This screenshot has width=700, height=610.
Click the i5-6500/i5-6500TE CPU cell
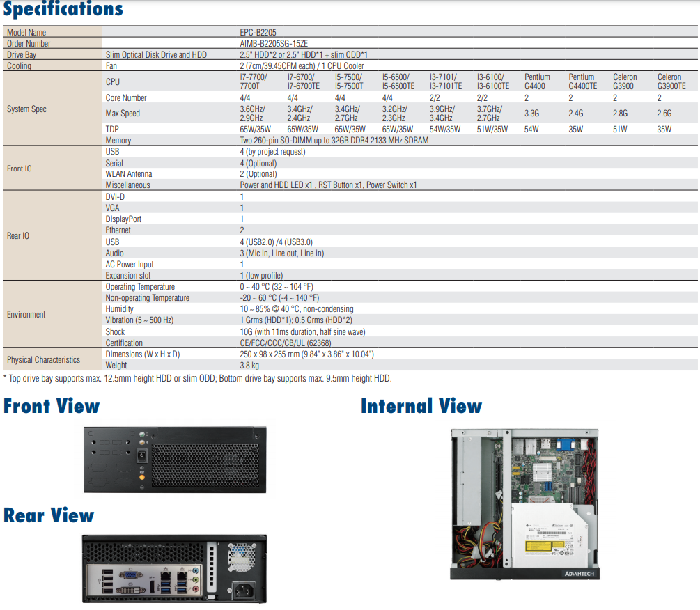(x=398, y=81)
